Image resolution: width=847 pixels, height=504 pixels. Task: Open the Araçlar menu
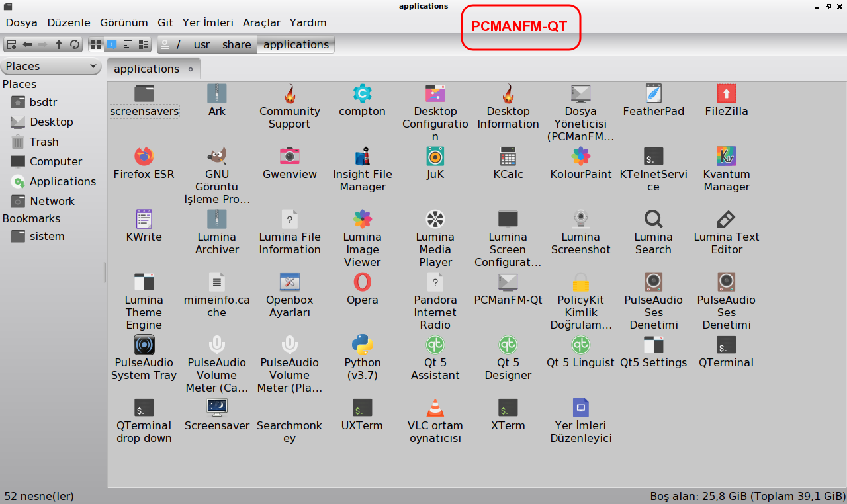pyautogui.click(x=261, y=22)
